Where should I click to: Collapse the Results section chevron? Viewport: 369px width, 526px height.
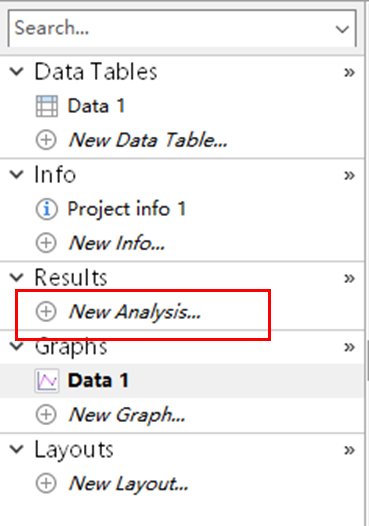pos(16,277)
